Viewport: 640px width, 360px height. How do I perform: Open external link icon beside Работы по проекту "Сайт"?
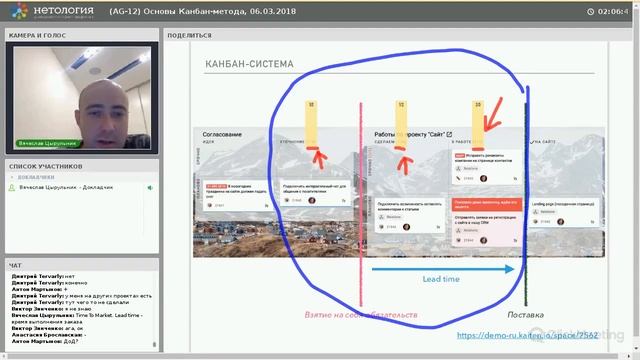[449, 134]
